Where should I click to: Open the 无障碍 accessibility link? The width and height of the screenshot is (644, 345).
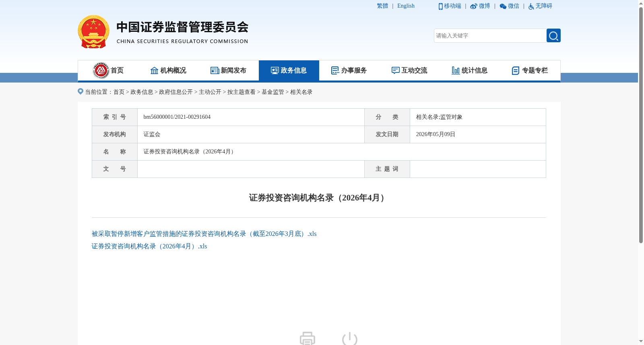coord(544,6)
